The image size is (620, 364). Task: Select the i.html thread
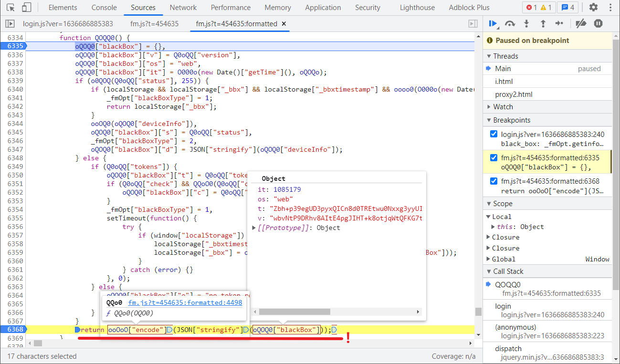click(547, 82)
